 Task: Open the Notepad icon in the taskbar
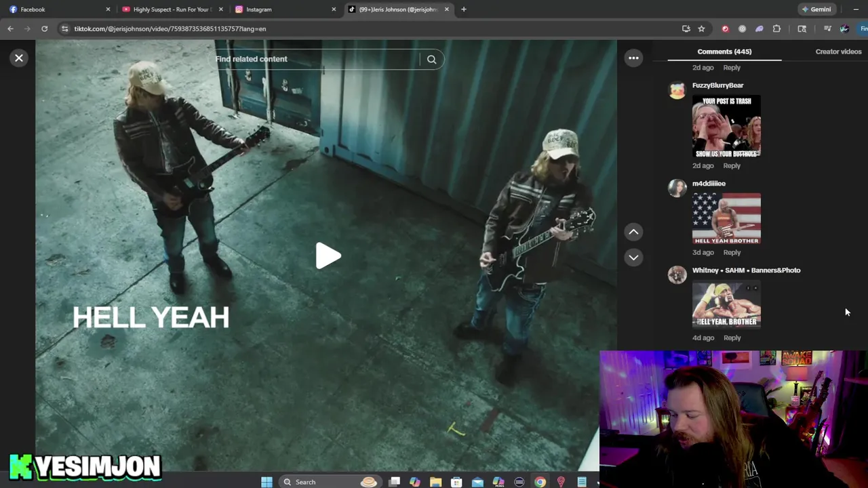[x=582, y=482]
